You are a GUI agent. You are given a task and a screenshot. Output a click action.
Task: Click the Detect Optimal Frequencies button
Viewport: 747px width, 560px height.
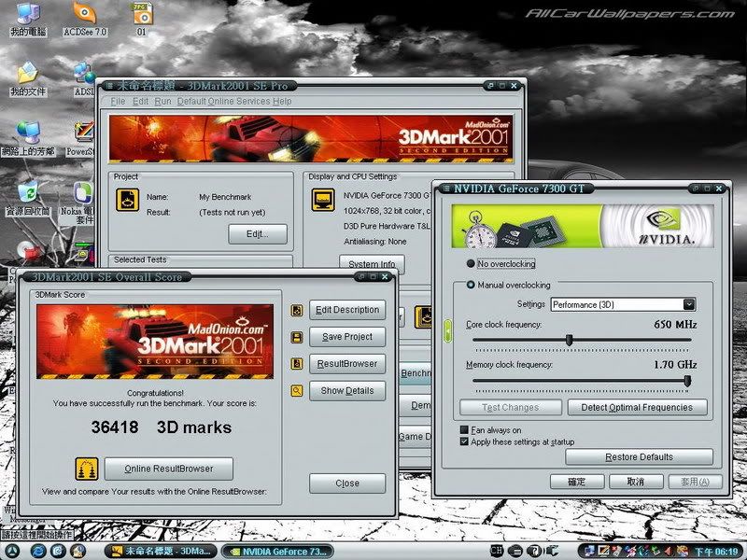[637, 407]
